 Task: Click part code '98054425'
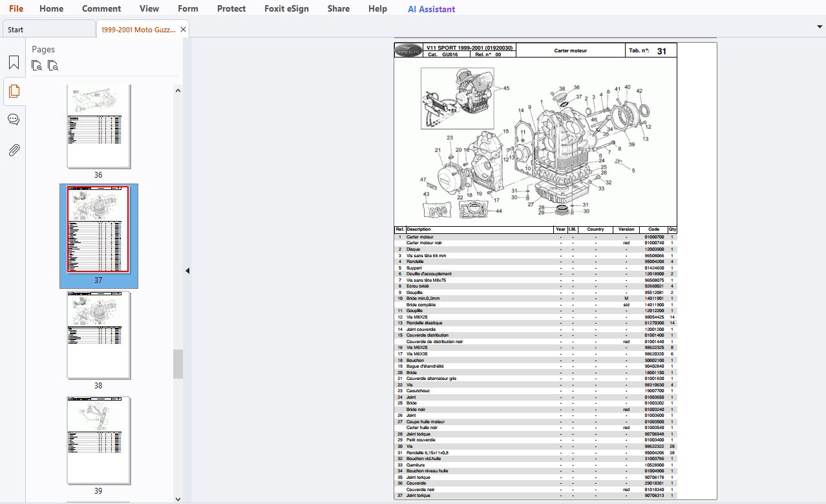coord(654,317)
